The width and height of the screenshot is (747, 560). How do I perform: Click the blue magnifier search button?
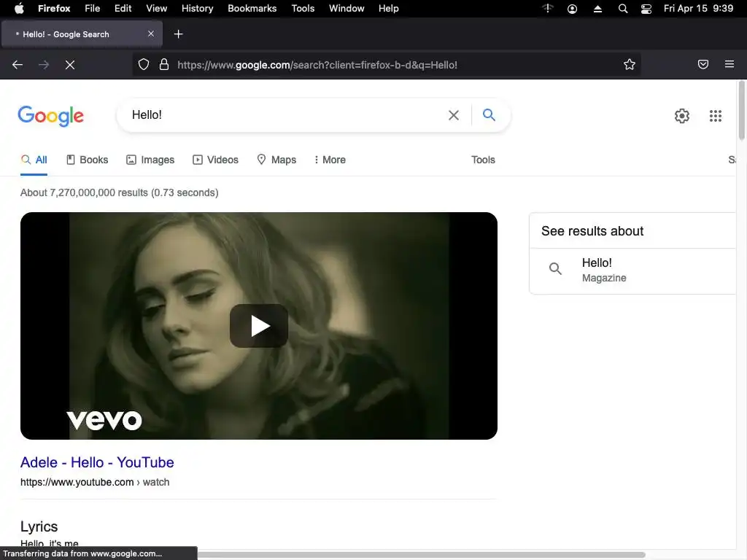click(489, 114)
